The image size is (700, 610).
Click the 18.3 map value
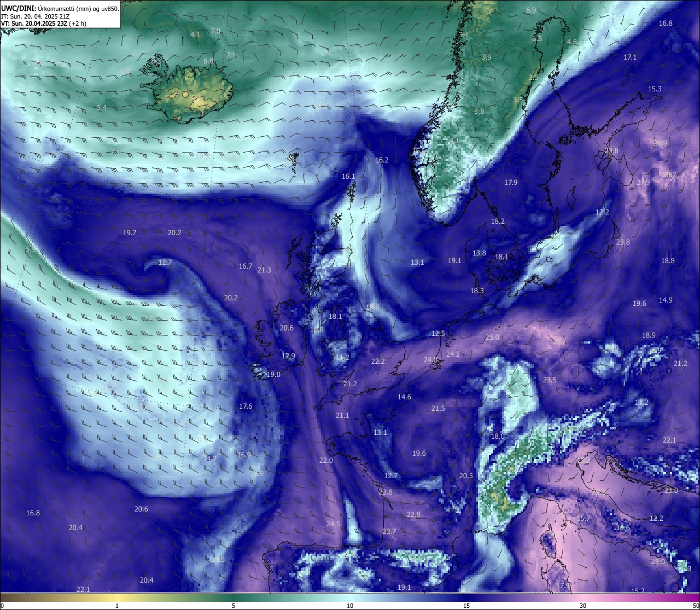click(477, 291)
